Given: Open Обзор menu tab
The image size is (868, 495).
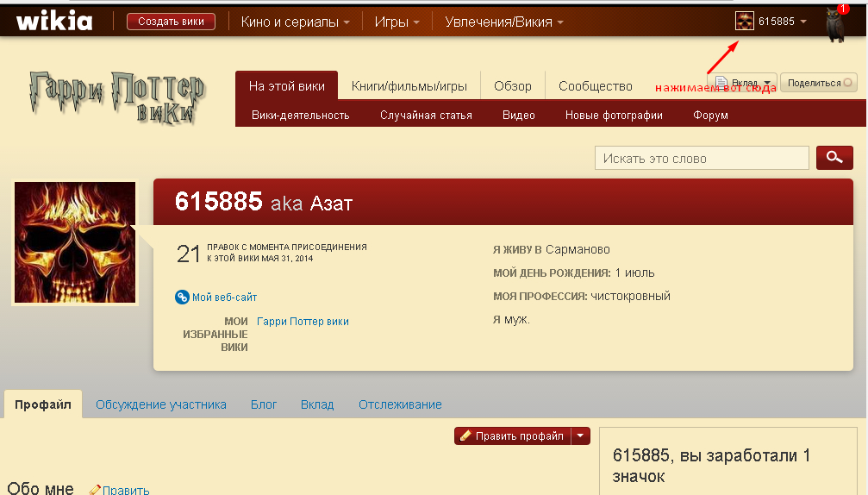Looking at the screenshot, I should pyautogui.click(x=513, y=86).
